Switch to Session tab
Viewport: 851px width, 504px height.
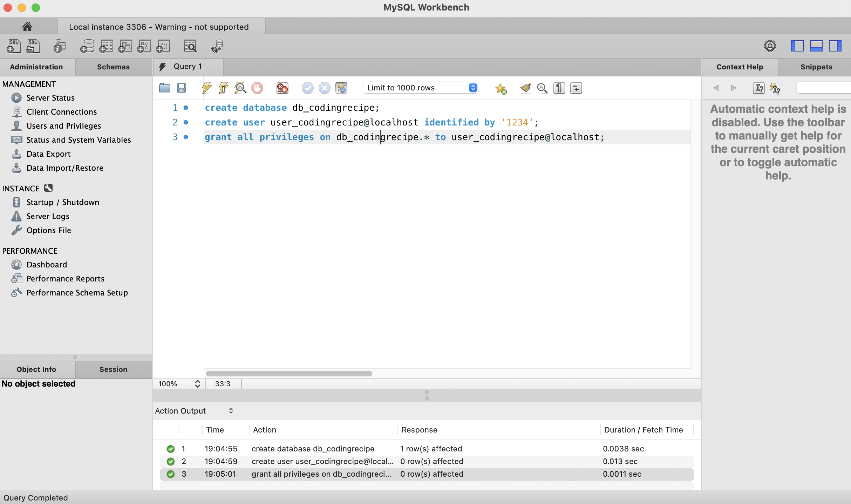pos(113,369)
